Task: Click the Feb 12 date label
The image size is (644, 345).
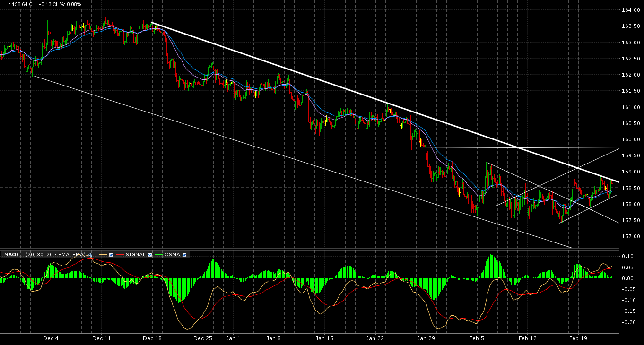Action: [x=528, y=338]
